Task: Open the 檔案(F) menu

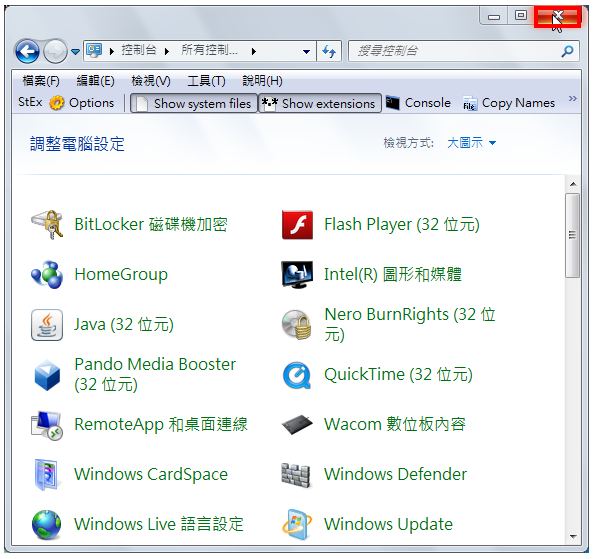Action: click(41, 81)
